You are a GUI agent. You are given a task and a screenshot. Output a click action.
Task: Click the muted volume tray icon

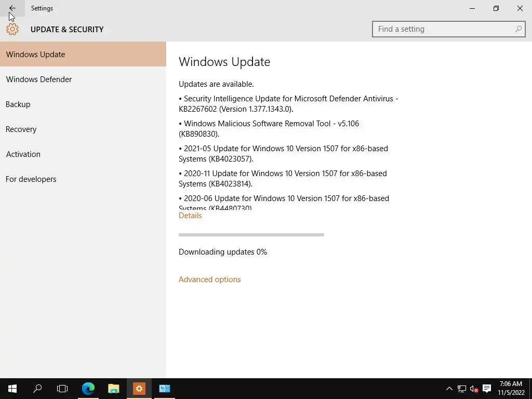pos(474,389)
